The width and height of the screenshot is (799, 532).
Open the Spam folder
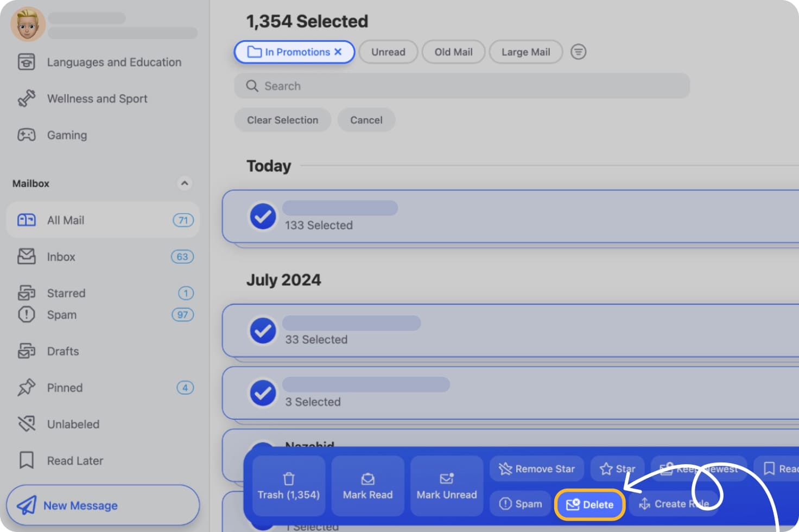point(61,315)
